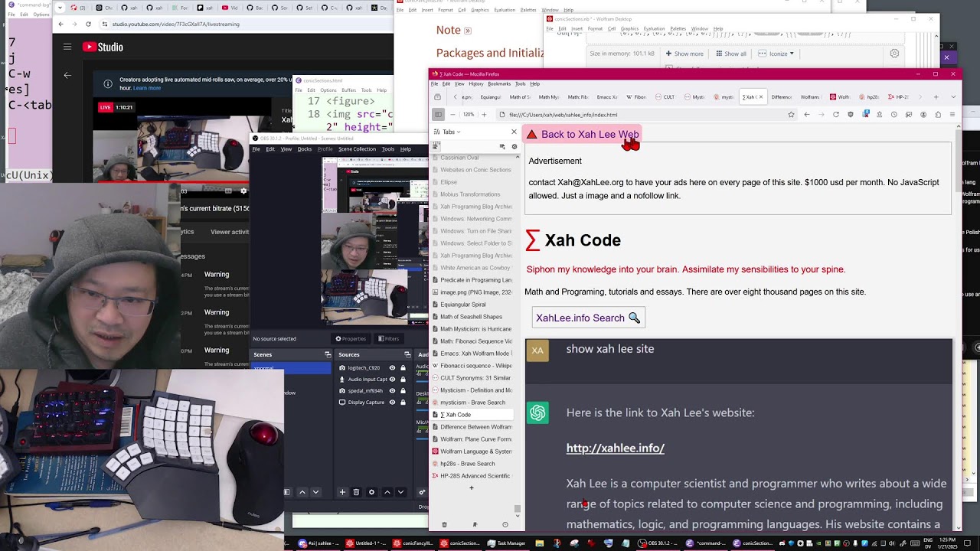980x551 pixels.
Task: Click the bookmarks icon at sidebar bottom
Action: pyautogui.click(x=475, y=525)
